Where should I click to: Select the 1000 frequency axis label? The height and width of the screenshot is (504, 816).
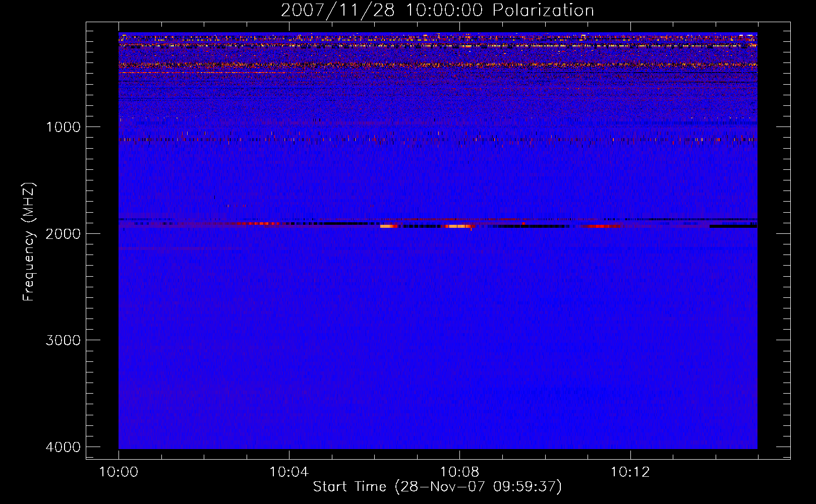63,127
